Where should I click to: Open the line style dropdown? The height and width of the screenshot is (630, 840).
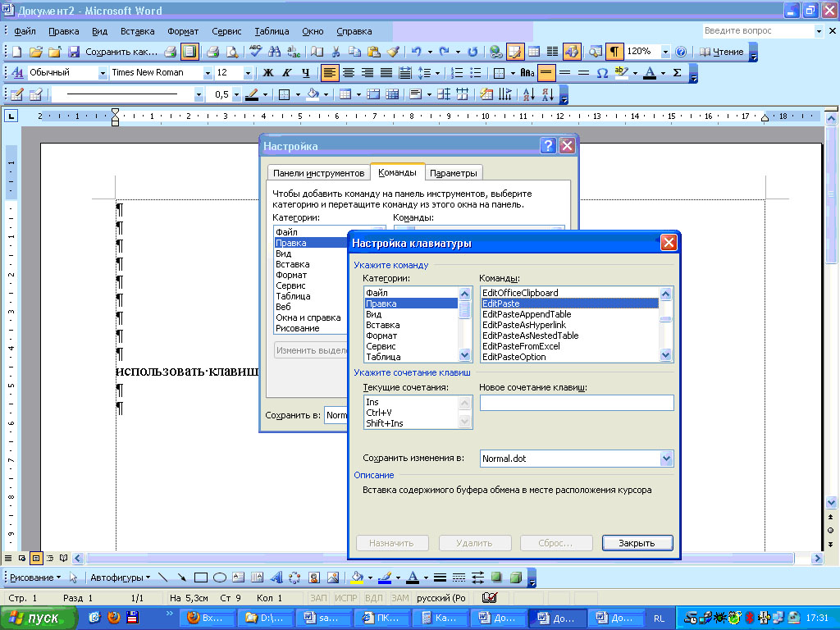click(199, 95)
